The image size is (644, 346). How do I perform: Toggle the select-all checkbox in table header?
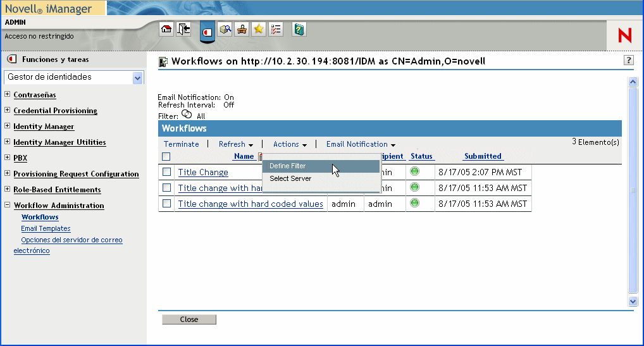click(x=166, y=156)
